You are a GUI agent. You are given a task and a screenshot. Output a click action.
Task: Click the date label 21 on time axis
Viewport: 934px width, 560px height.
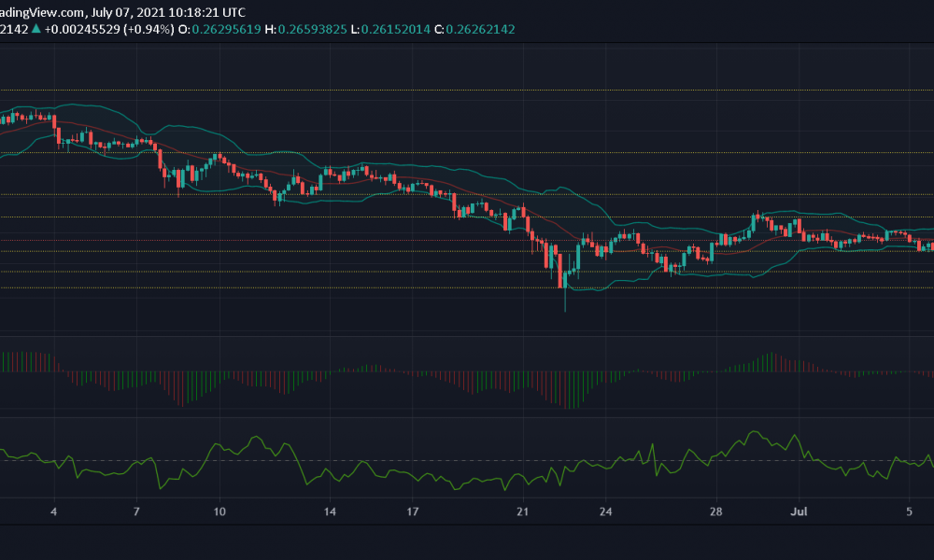click(522, 511)
